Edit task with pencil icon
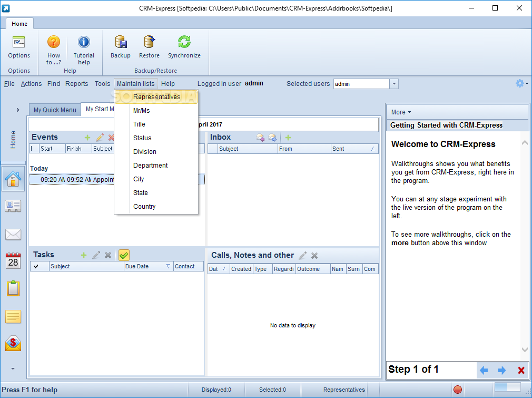 (x=96, y=255)
